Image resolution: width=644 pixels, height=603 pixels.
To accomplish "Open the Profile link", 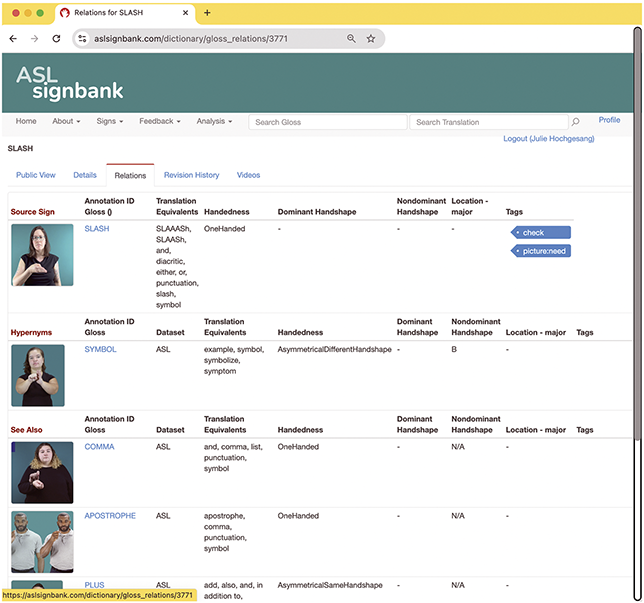I will [609, 120].
